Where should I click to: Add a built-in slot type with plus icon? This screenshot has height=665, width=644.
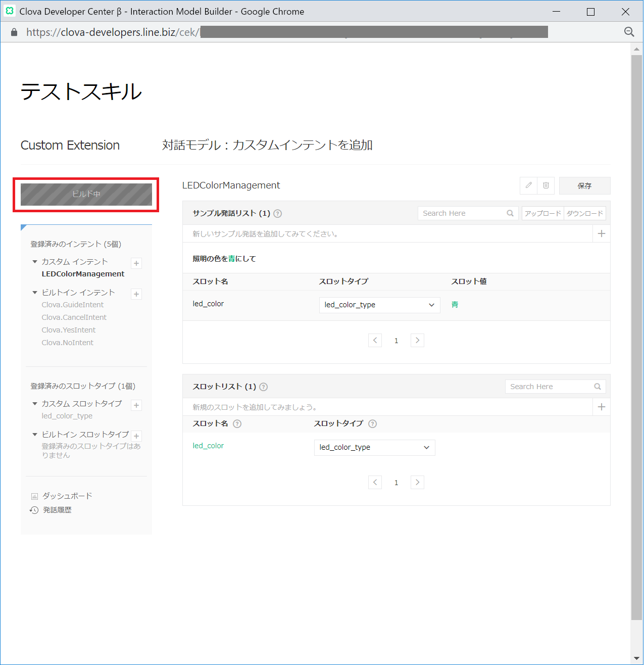point(136,436)
